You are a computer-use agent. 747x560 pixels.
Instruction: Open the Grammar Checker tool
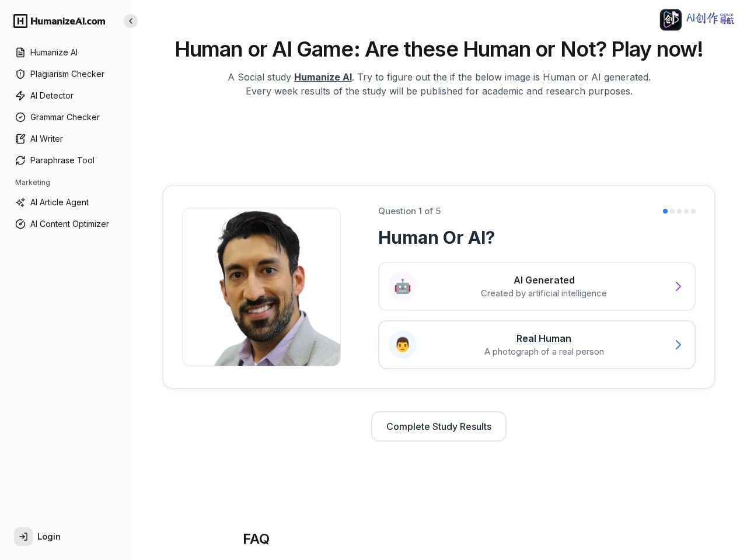tap(65, 117)
